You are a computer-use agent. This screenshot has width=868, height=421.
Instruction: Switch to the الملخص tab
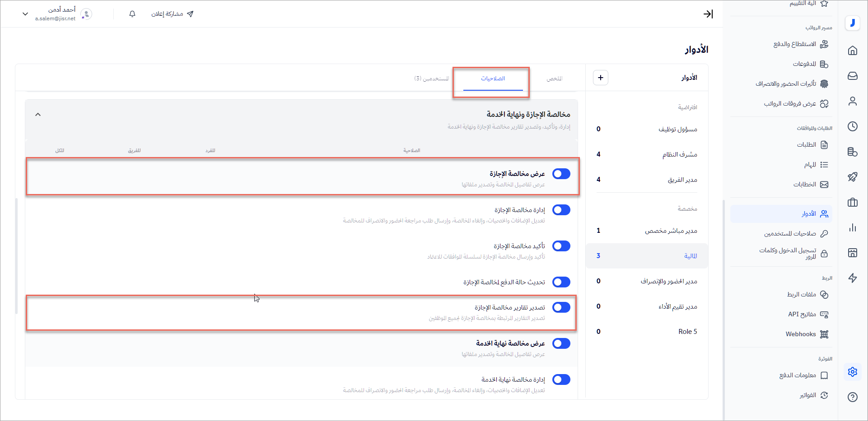554,79
